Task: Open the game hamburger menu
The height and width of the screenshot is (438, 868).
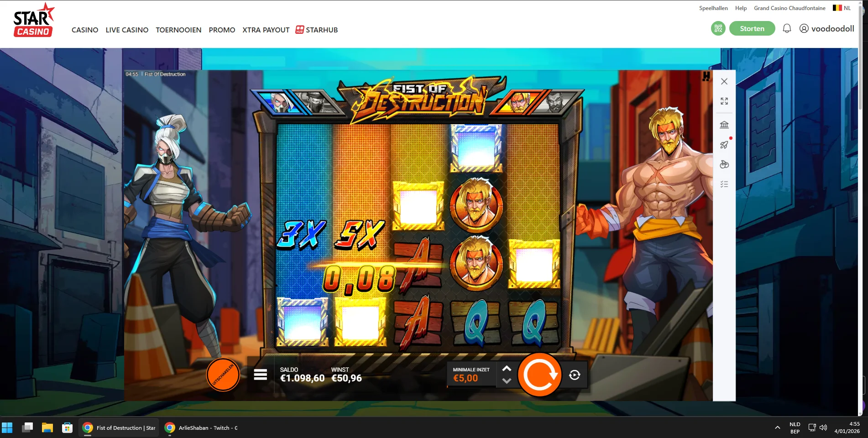Action: (x=261, y=375)
